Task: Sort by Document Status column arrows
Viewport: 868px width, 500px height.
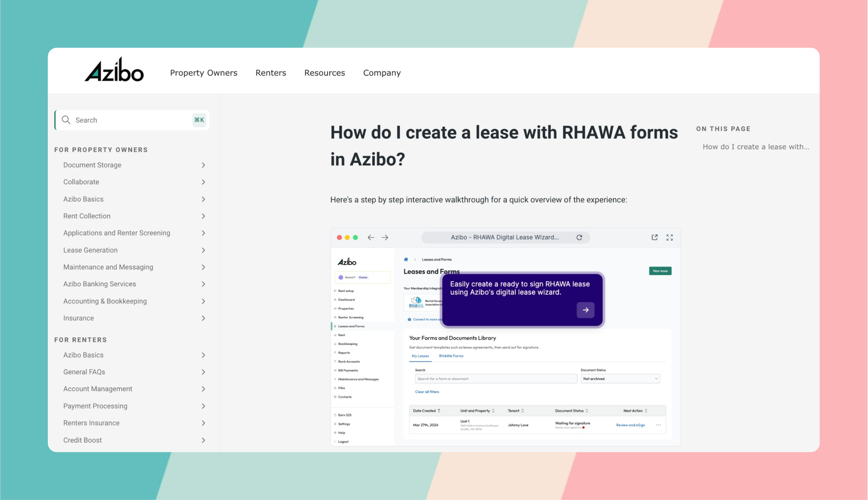Action: click(x=587, y=411)
